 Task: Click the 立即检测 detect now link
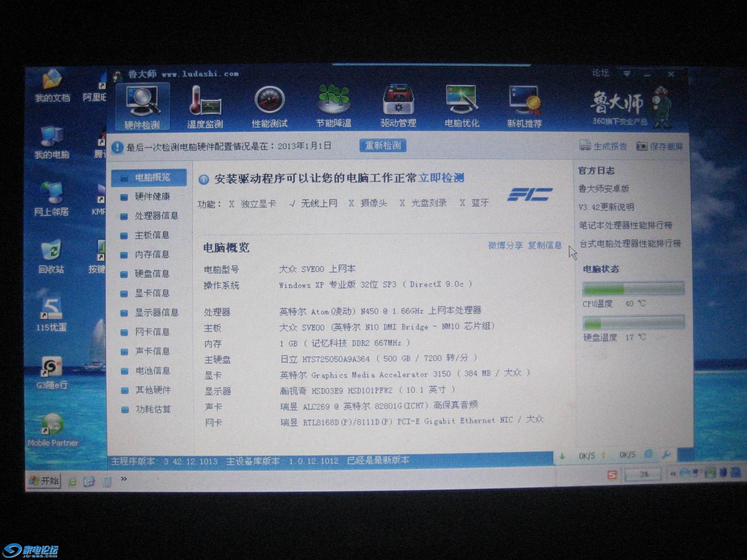click(x=441, y=178)
